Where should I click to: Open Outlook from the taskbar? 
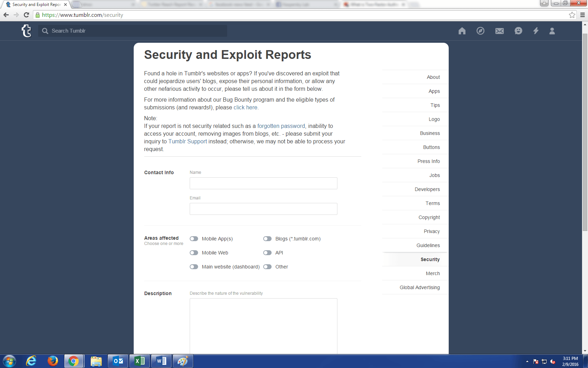pyautogui.click(x=118, y=361)
